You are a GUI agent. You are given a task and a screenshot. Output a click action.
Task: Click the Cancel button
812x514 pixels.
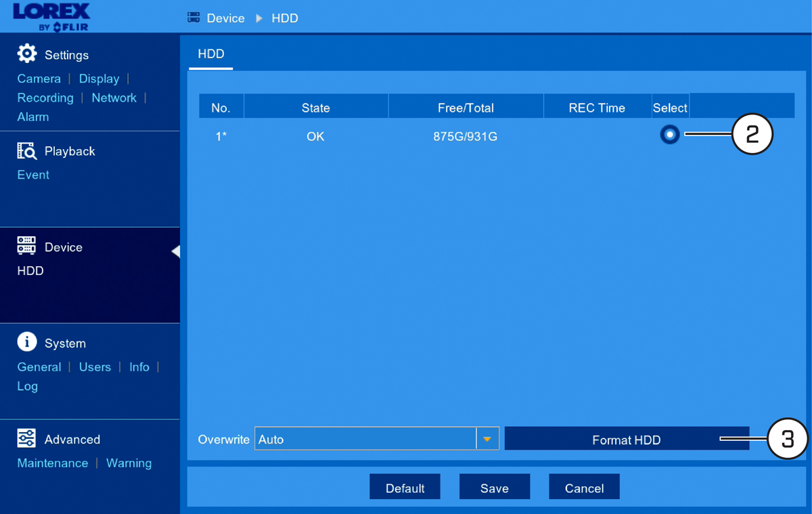(x=584, y=487)
